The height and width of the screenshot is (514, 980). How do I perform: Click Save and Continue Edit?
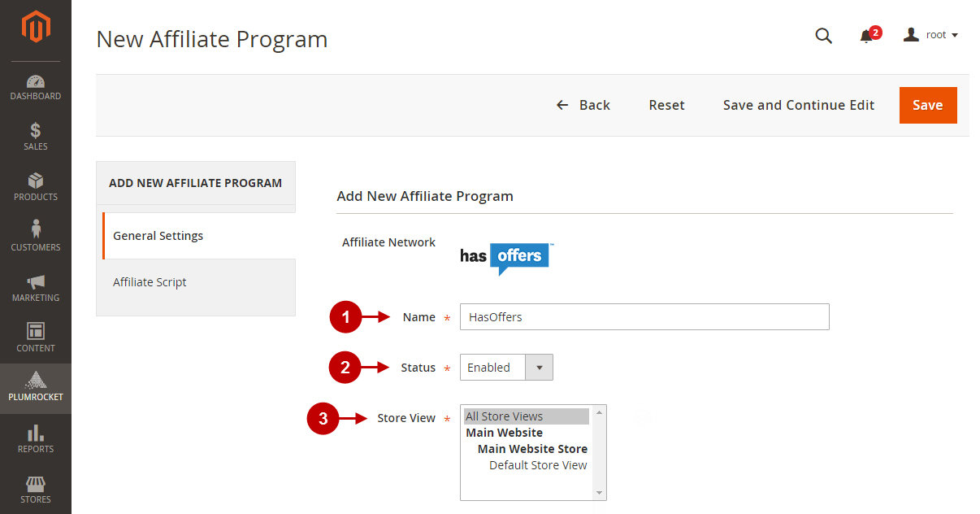(799, 105)
